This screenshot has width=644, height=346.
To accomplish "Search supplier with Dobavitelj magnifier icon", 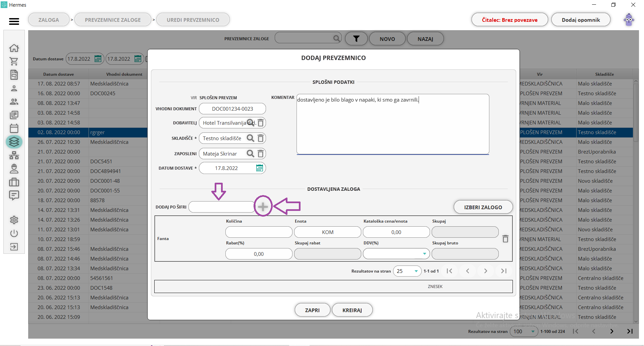I will point(250,123).
